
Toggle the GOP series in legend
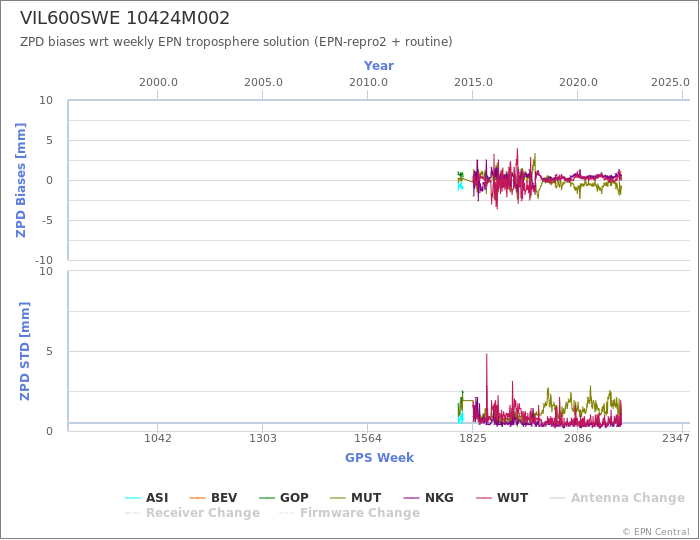284,498
